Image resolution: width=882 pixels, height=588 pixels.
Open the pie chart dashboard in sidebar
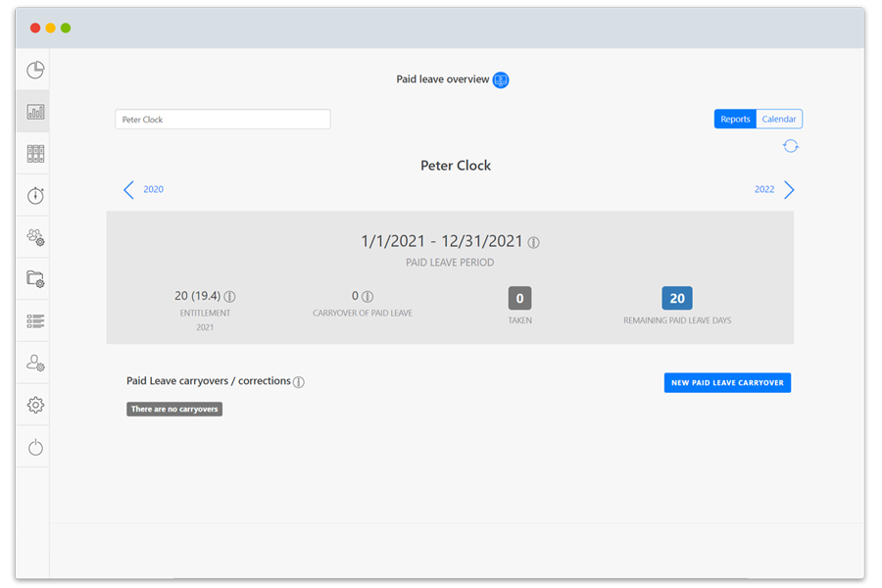tap(35, 70)
